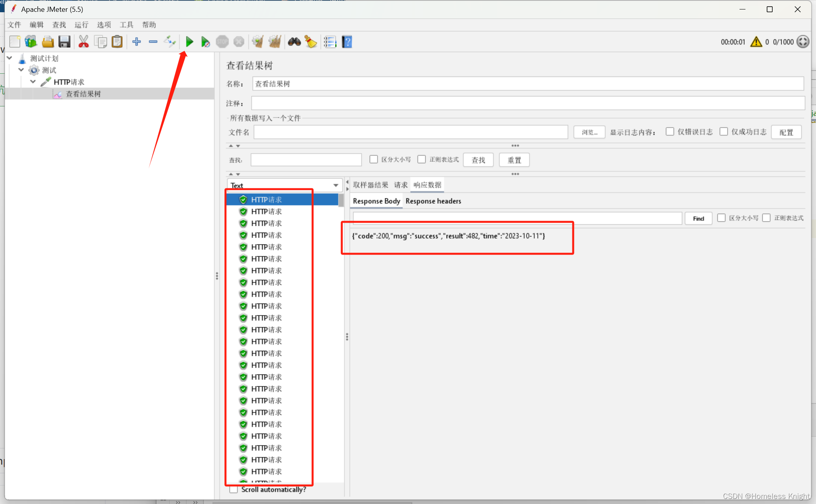This screenshot has width=816, height=504.
Task: Save the test plan with floppy icon
Action: tap(64, 42)
